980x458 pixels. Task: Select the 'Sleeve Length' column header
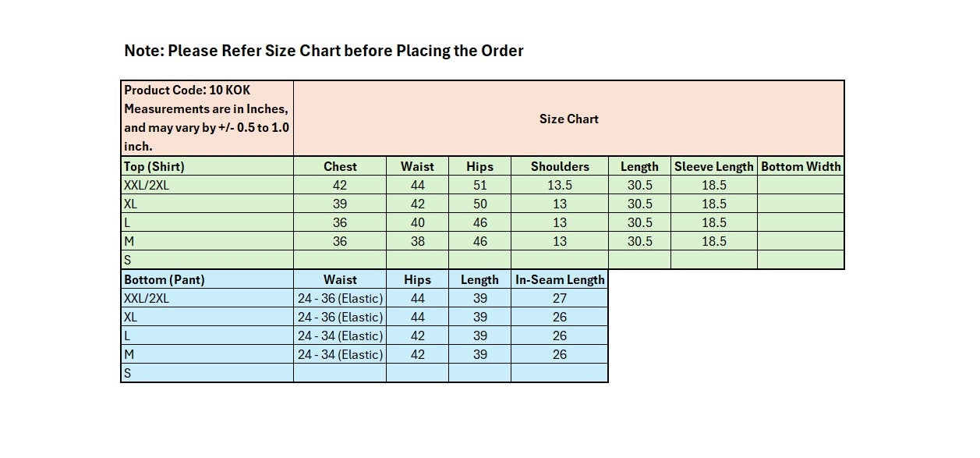coord(713,166)
